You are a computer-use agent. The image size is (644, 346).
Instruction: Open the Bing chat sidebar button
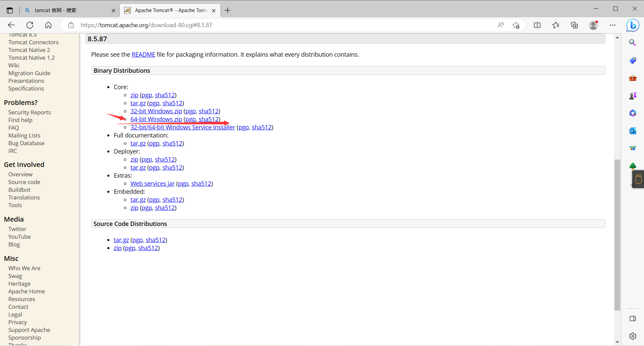[633, 25]
